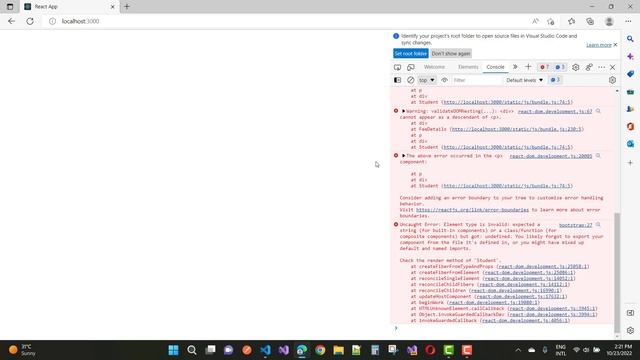Open DevTools settings gear
Viewport: 640px width, 360px height.
pyautogui.click(x=576, y=67)
